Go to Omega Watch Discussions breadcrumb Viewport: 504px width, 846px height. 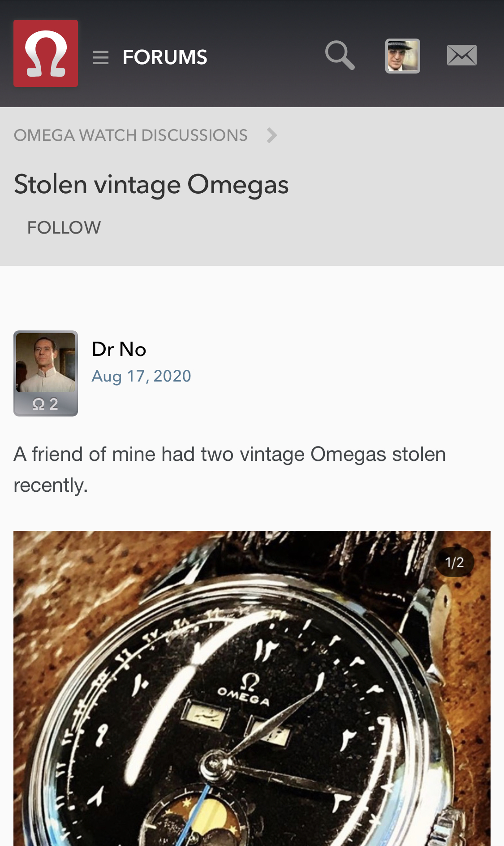point(130,135)
